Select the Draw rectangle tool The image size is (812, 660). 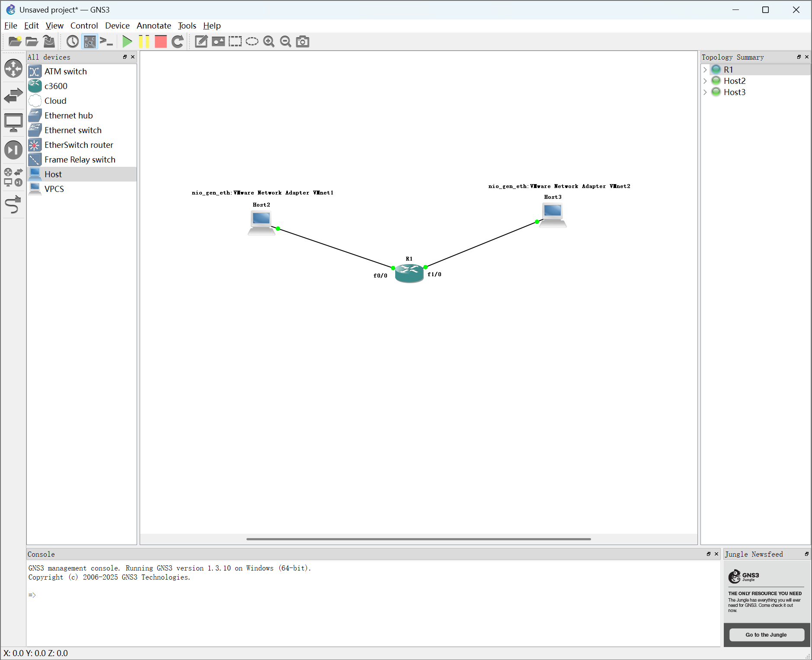pyautogui.click(x=235, y=41)
